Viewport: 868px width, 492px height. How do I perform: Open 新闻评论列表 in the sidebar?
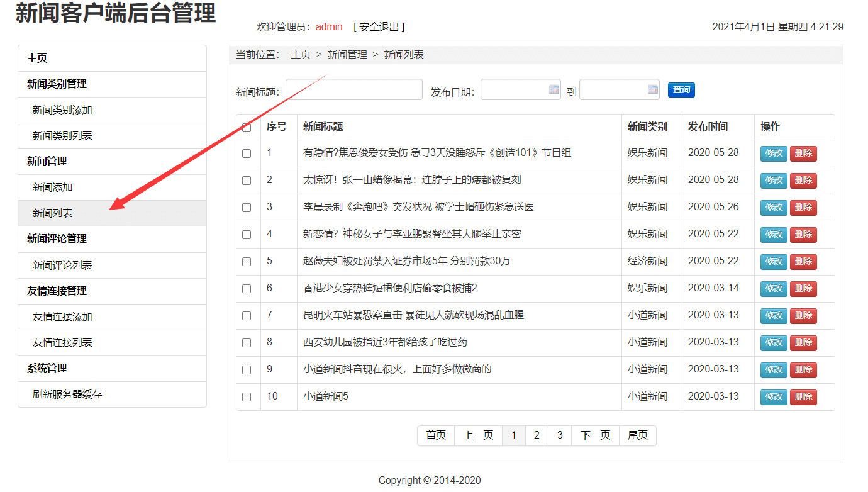pos(112,266)
